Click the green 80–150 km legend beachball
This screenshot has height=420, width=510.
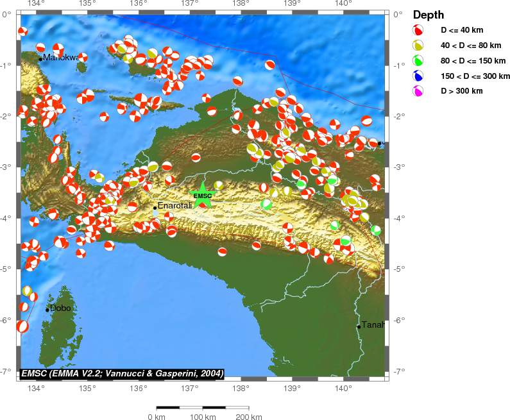[x=418, y=61]
